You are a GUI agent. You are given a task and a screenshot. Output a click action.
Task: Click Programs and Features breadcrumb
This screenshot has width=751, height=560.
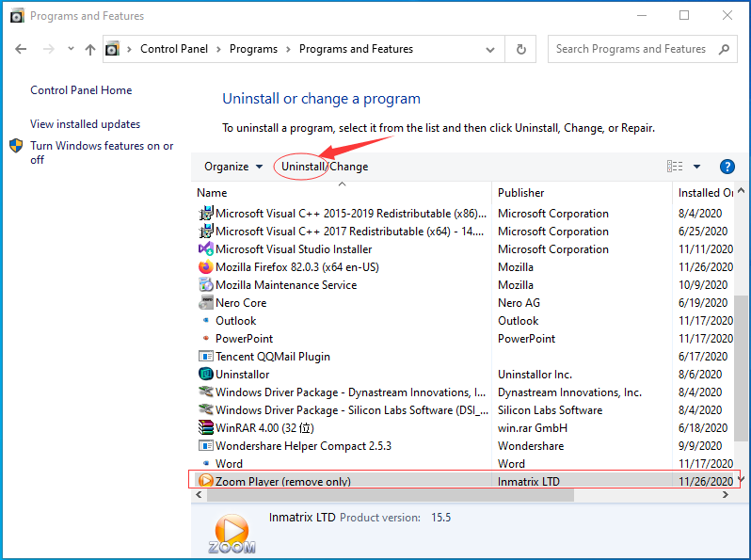pos(356,49)
